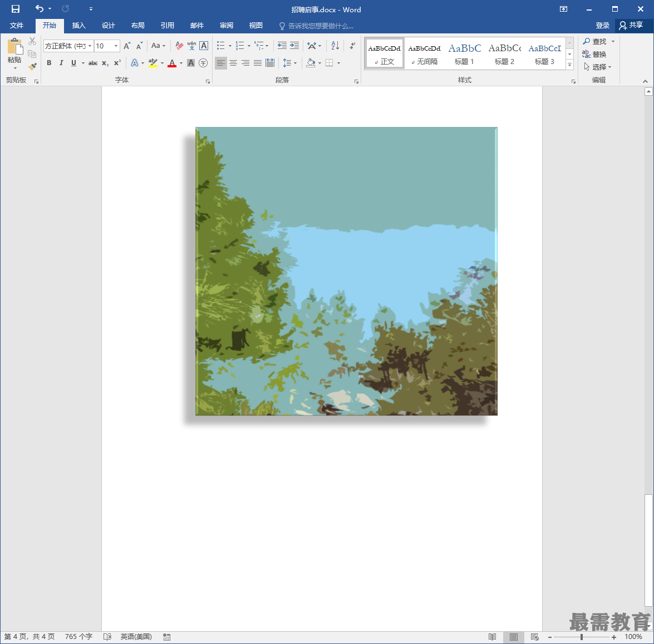This screenshot has height=644, width=654.
Task: Center align the text
Action: point(233,63)
